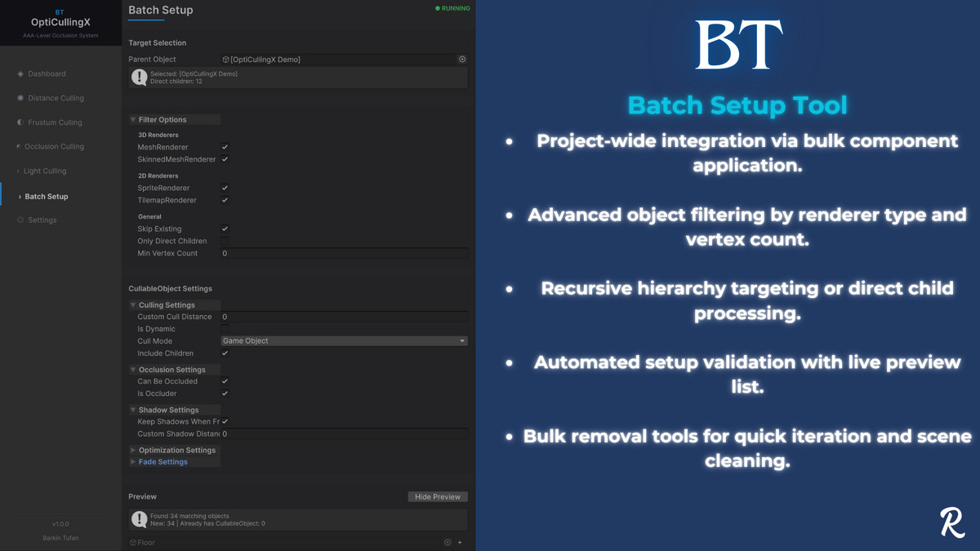Click the object picker icon beside Parent Object

pos(461,59)
